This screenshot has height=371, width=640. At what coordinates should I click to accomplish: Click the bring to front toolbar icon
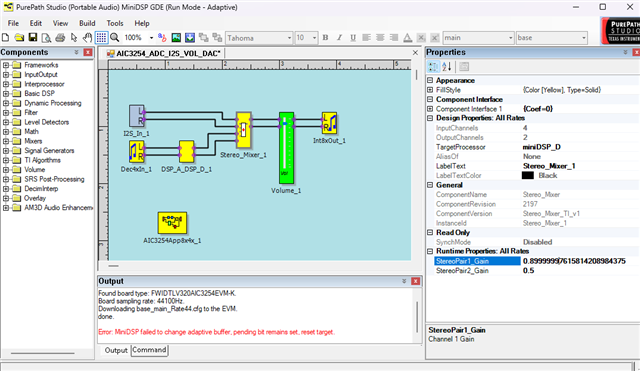[203, 38]
